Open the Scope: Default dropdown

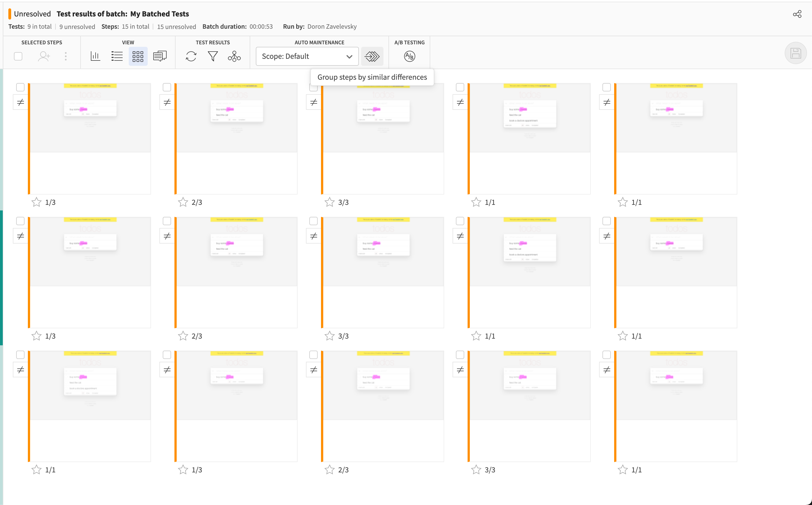coord(307,56)
